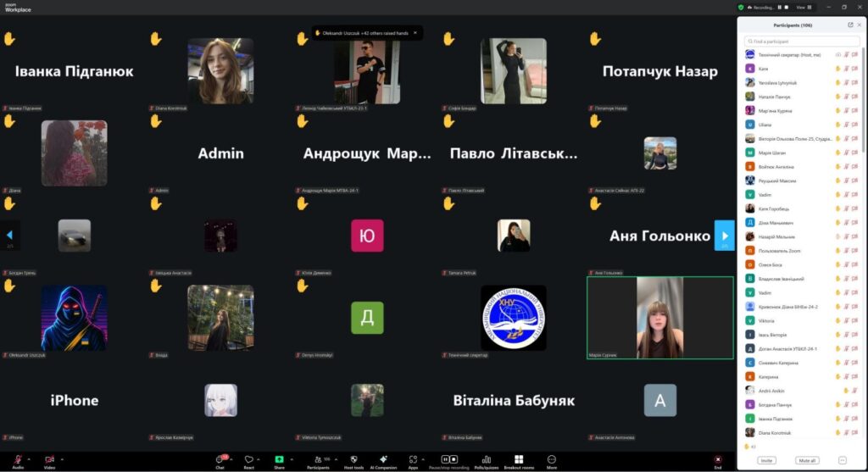Expand video options arrow next to Video
Image resolution: width=868 pixels, height=472 pixels.
pyautogui.click(x=62, y=458)
